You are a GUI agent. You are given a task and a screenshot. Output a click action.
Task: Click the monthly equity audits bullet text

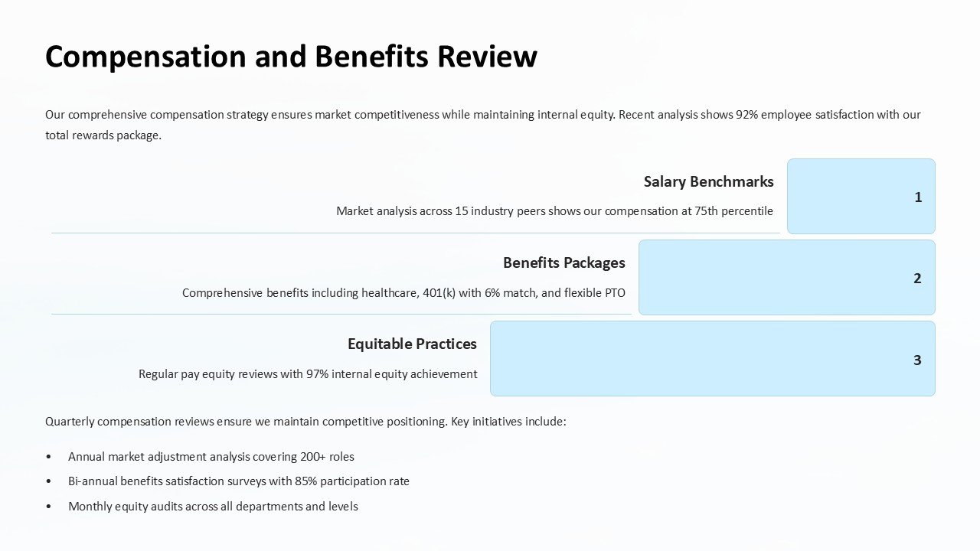point(213,507)
